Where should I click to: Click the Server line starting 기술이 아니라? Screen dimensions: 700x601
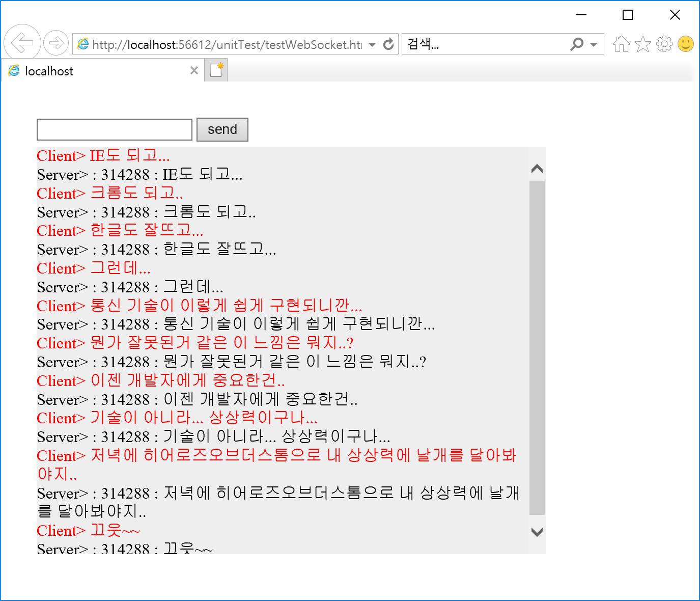tap(214, 437)
